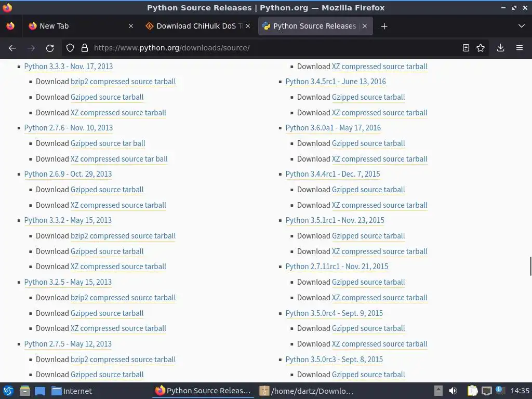532x399 pixels.
Task: Switch to the New Tab tab
Action: (82, 26)
